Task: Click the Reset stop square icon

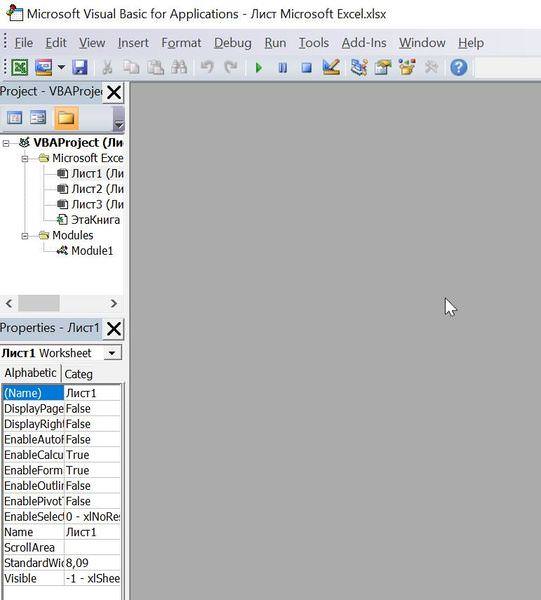Action: [306, 68]
